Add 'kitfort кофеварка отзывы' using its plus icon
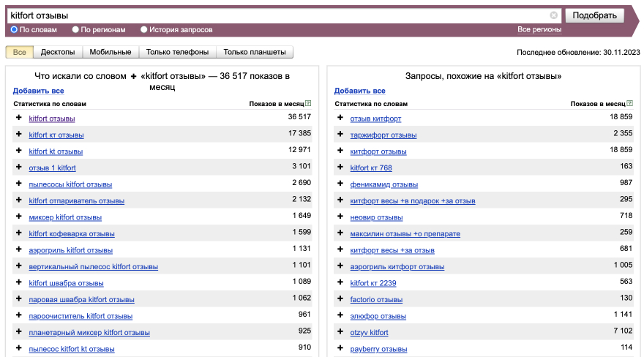This screenshot has width=644, height=357. (x=18, y=233)
